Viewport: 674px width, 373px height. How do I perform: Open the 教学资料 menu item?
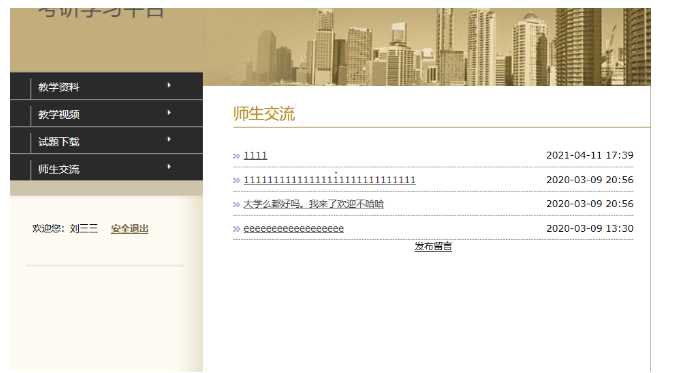tap(59, 87)
